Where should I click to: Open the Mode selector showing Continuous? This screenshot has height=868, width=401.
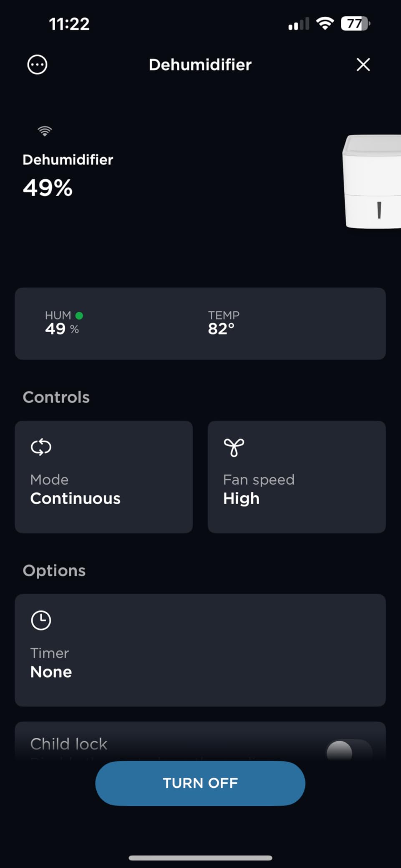pos(103,477)
